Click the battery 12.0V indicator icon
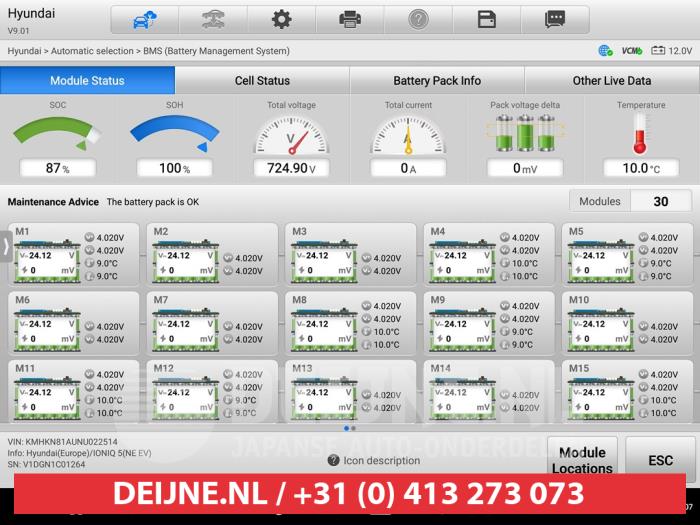 (x=658, y=51)
